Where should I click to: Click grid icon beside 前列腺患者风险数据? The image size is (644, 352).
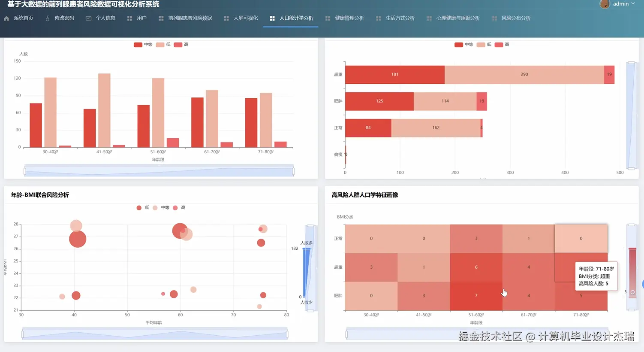(x=161, y=18)
